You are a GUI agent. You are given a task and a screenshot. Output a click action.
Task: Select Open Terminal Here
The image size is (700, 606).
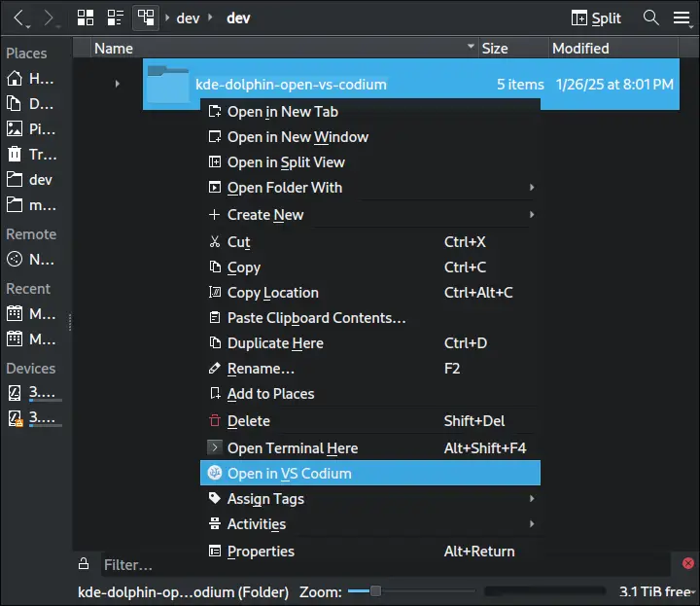tap(370, 447)
